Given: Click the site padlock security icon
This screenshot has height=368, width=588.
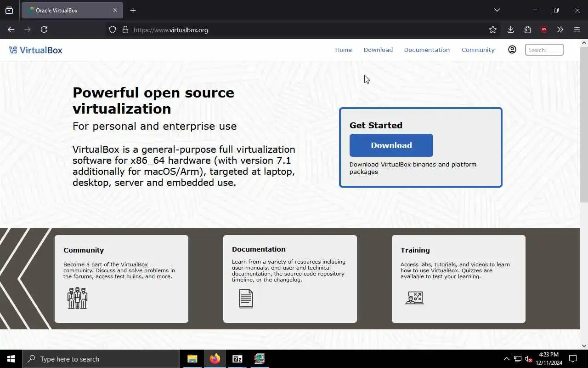Looking at the screenshot, I should tap(125, 30).
